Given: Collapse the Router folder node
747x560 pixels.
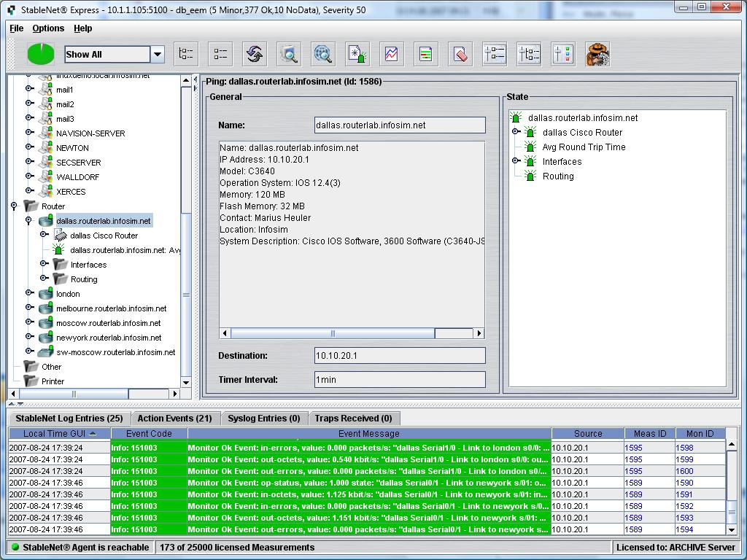Looking at the screenshot, I should [14, 206].
